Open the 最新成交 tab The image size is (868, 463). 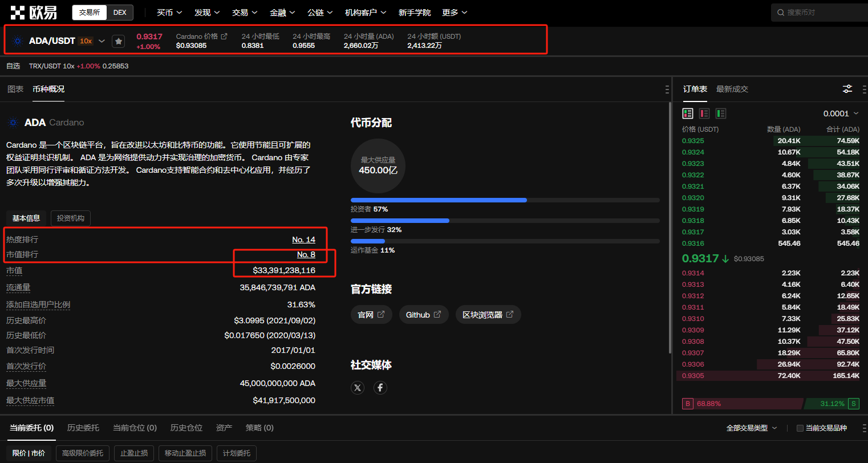(x=732, y=89)
